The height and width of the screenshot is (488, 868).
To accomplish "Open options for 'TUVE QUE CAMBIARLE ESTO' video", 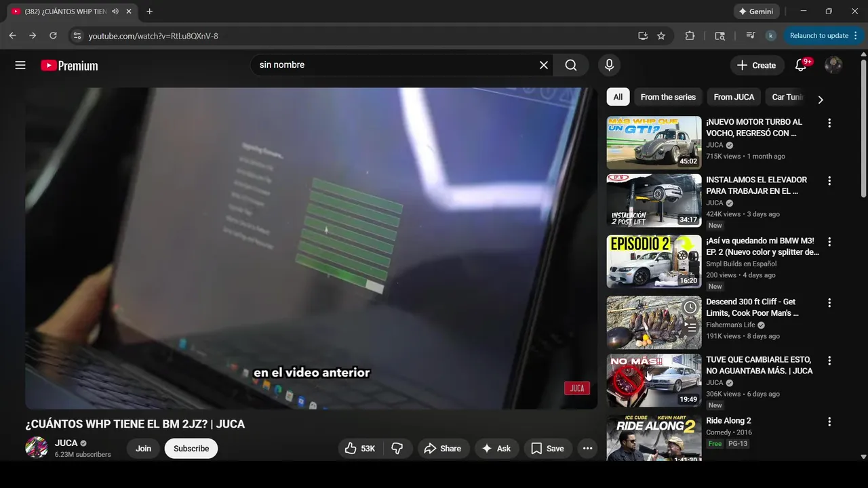I will 829,361.
